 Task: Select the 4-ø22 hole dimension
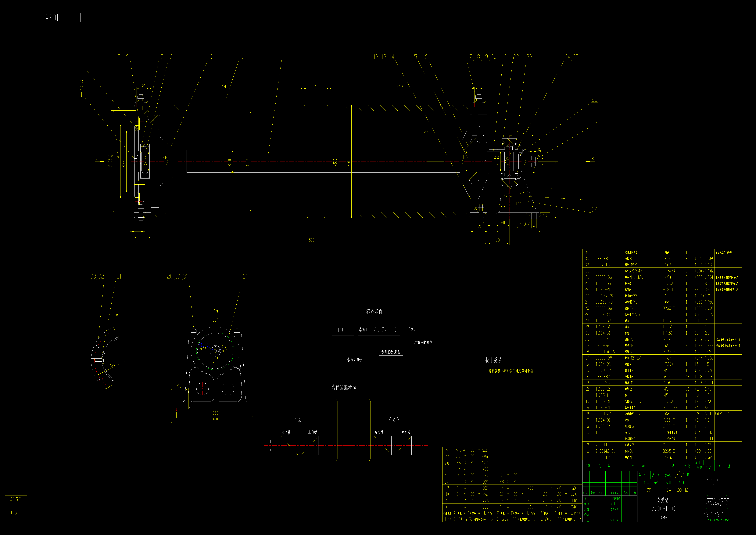coord(525,224)
